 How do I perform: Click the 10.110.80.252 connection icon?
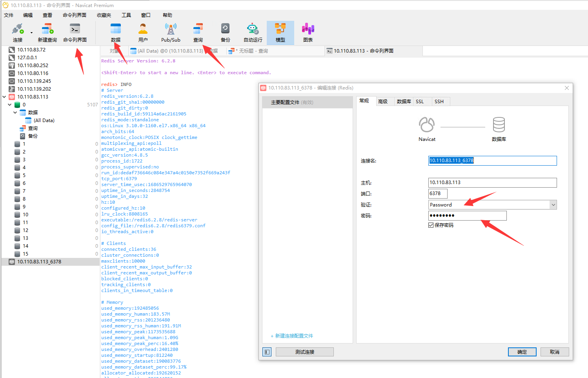[x=12, y=65]
